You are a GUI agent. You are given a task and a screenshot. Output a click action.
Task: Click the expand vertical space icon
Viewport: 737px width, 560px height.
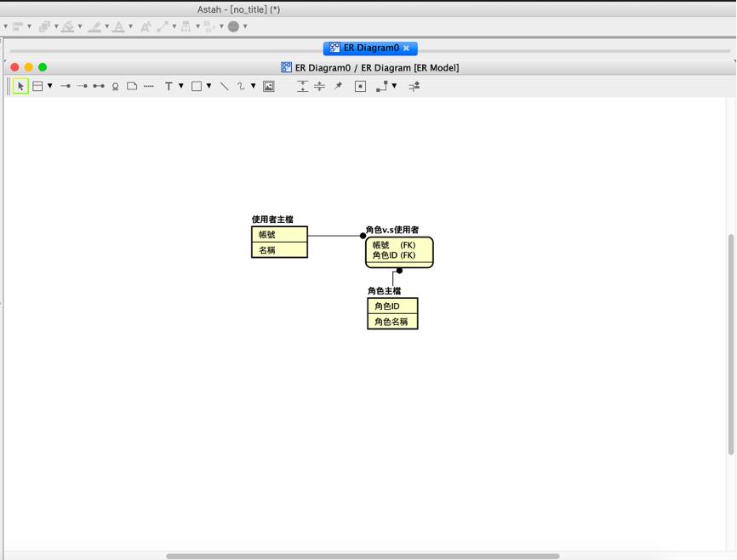(x=303, y=86)
